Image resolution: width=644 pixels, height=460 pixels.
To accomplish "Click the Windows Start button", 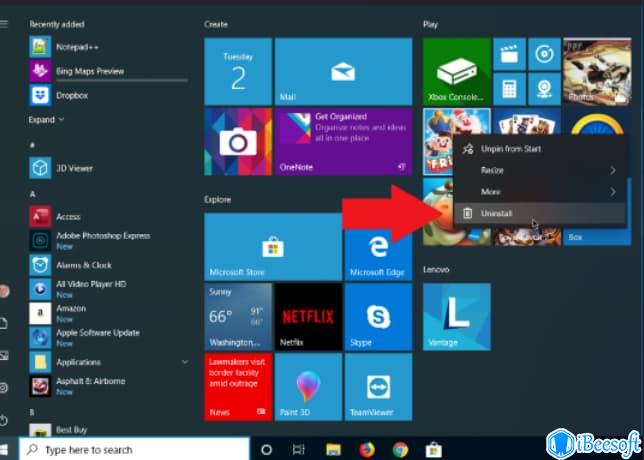I will coord(5,449).
